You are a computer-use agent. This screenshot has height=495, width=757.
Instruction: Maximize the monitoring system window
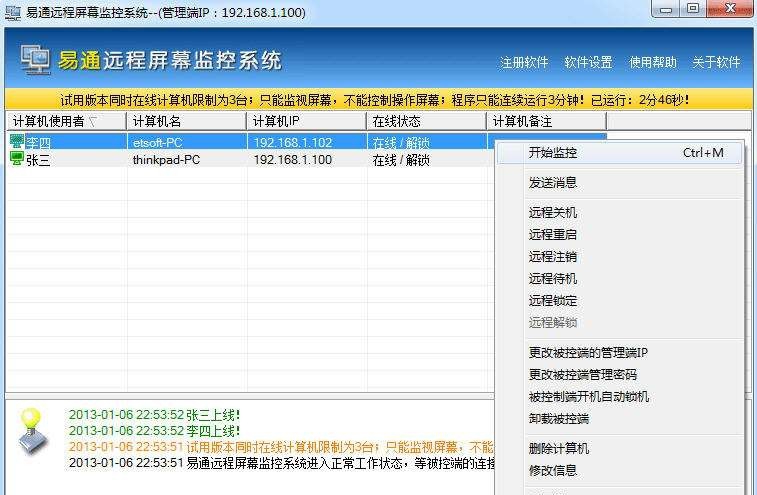[693, 9]
